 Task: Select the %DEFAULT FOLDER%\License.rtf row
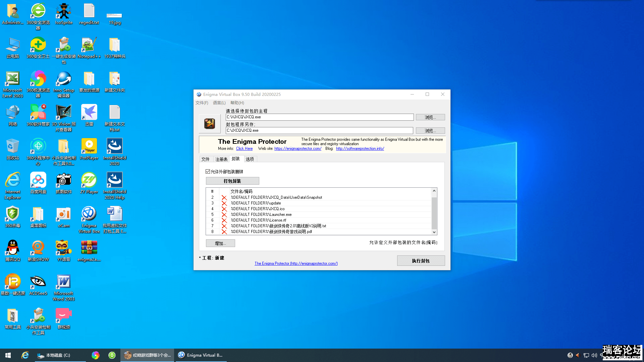coord(319,220)
